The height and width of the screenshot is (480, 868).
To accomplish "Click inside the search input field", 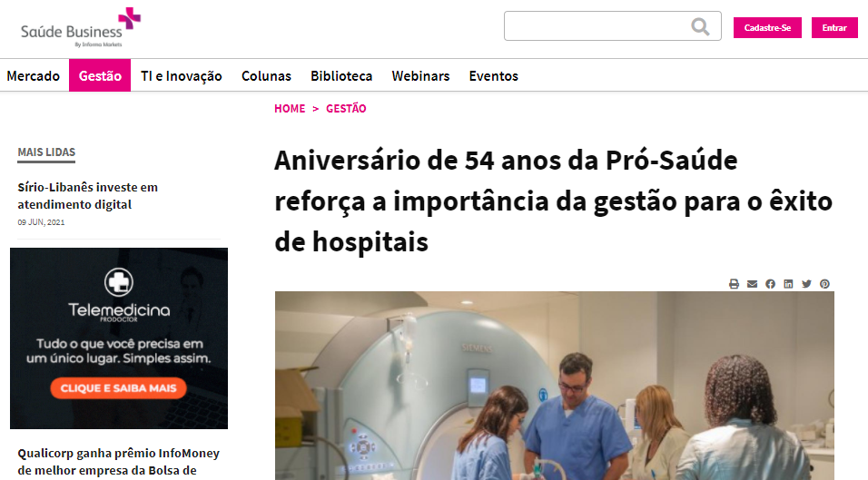I will tap(597, 26).
